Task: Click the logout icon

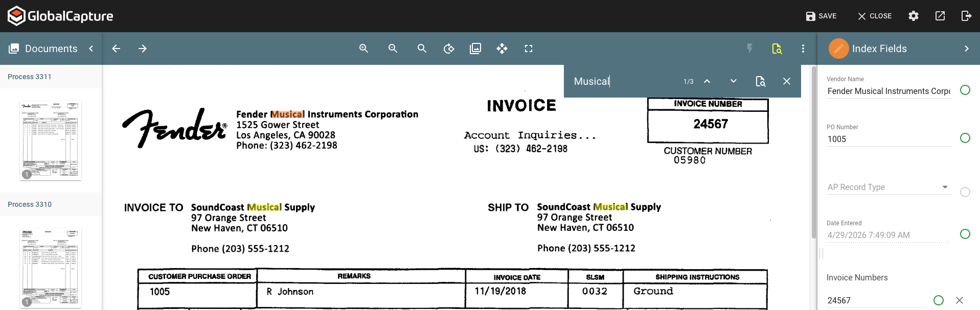Action: [x=966, y=16]
